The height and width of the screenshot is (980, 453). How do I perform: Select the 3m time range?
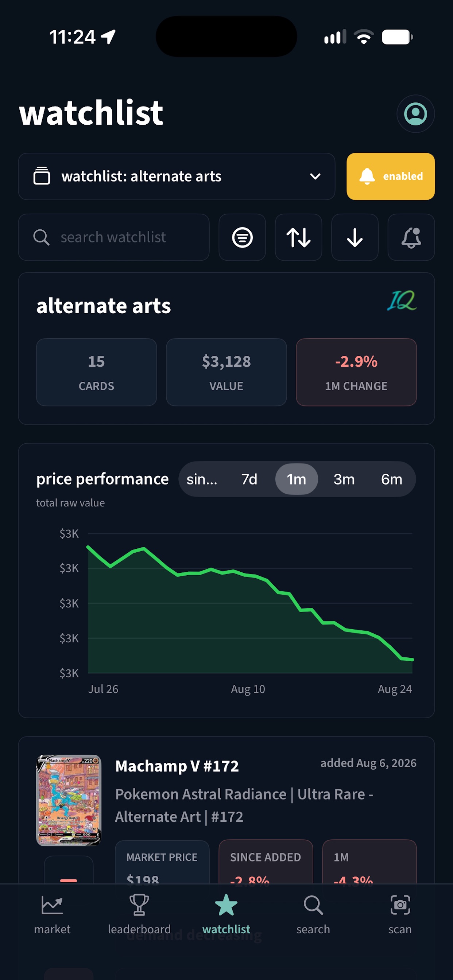344,479
